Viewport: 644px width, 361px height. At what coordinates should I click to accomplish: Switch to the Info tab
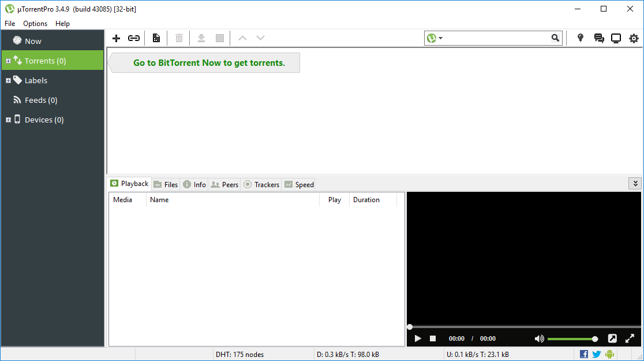194,185
